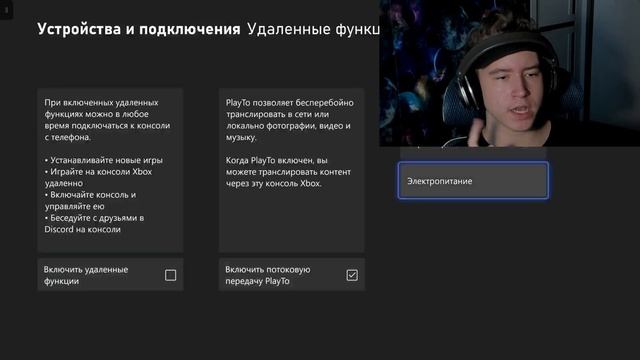Open the Электропитание option

(x=473, y=181)
